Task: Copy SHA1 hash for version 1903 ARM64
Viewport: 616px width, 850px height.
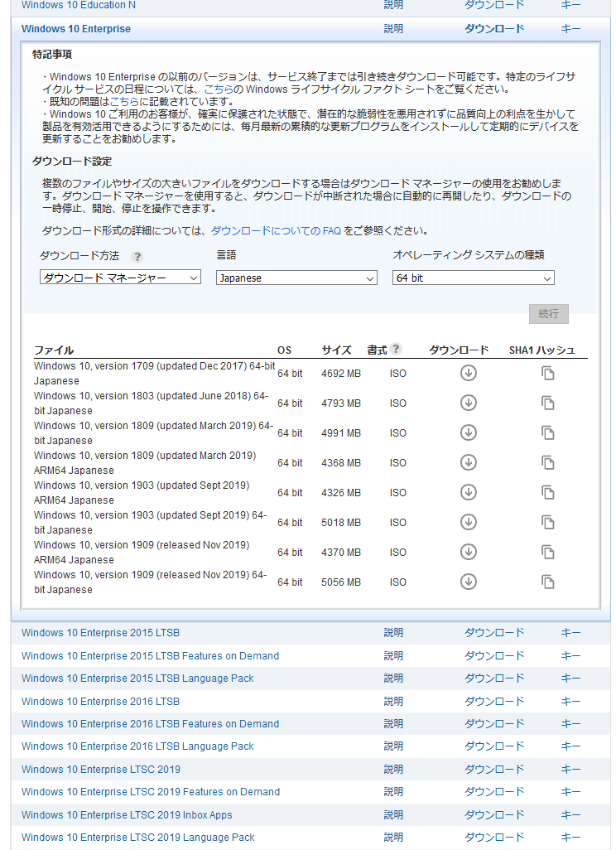Action: click(548, 492)
